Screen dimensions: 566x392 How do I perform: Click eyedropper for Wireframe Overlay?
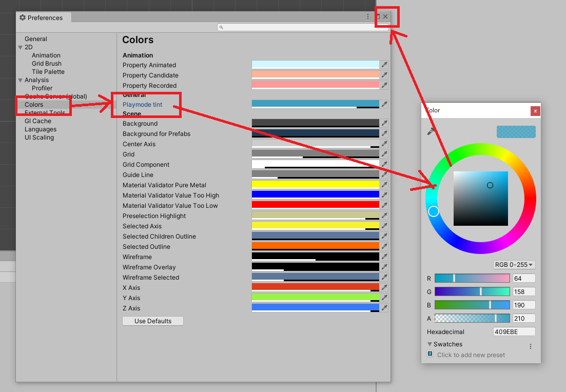coord(384,267)
